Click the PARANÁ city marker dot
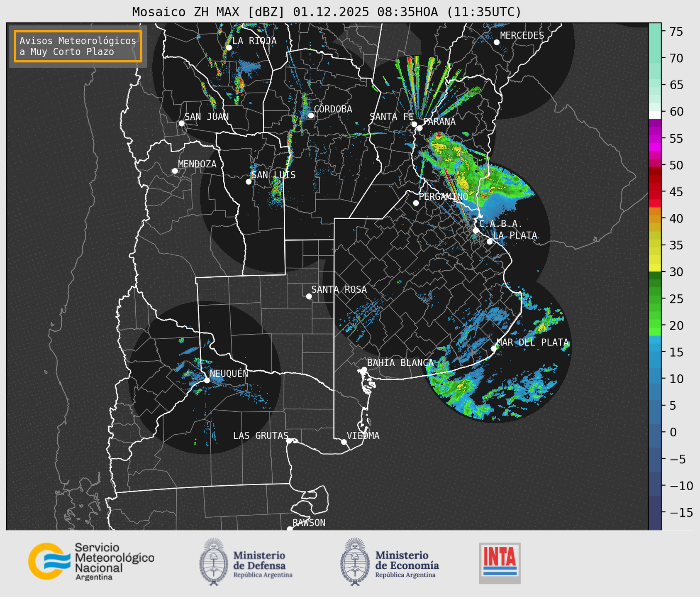This screenshot has height=597, width=700. click(420, 128)
